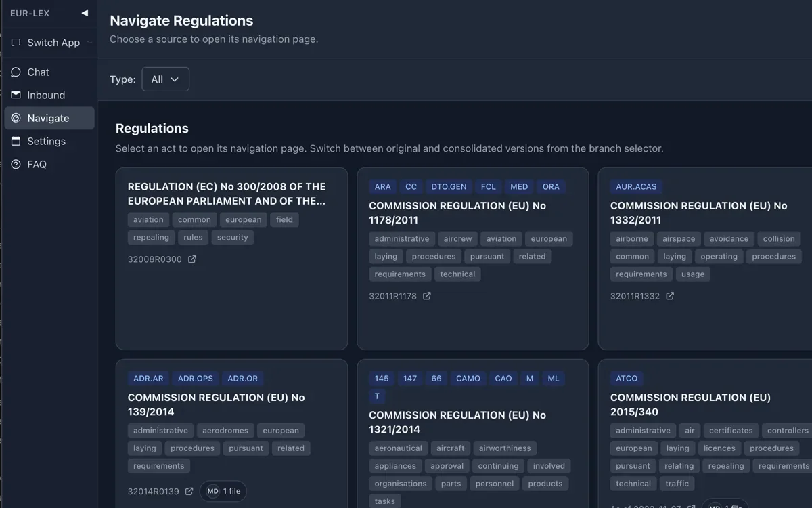Click the CC tag
812x508 pixels.
click(411, 187)
